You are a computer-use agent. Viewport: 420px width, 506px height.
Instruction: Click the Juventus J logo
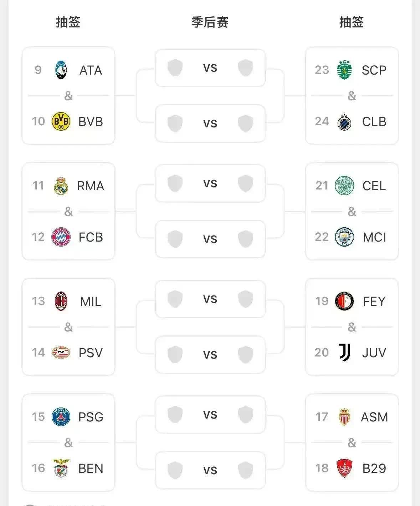tap(344, 353)
